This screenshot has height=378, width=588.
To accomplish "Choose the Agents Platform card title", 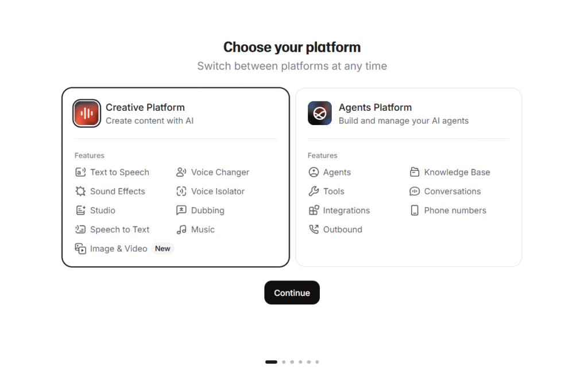I will pos(375,107).
